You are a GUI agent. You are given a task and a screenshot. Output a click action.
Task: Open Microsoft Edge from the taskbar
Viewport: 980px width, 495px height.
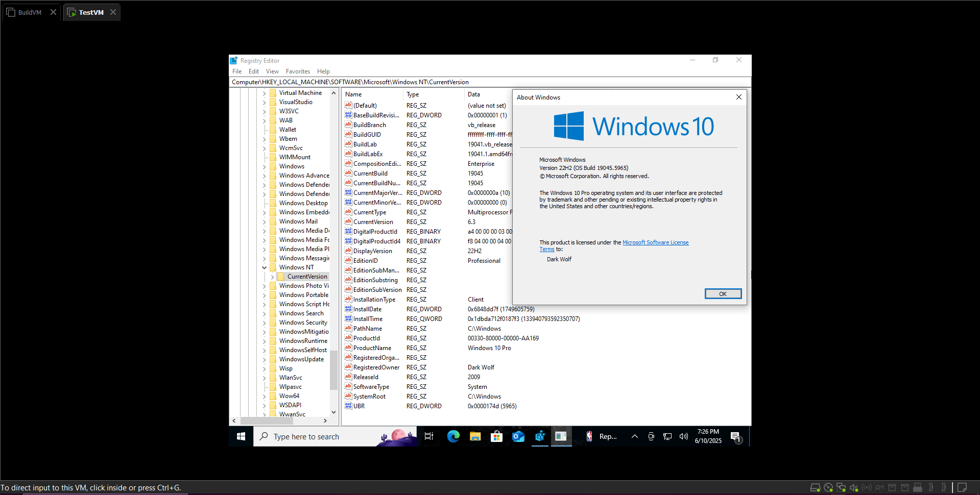[x=453, y=436]
